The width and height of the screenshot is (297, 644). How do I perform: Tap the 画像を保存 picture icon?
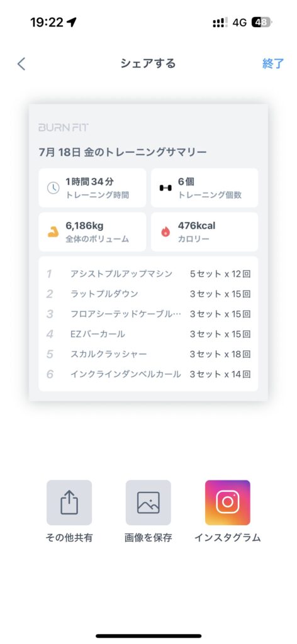click(x=148, y=502)
